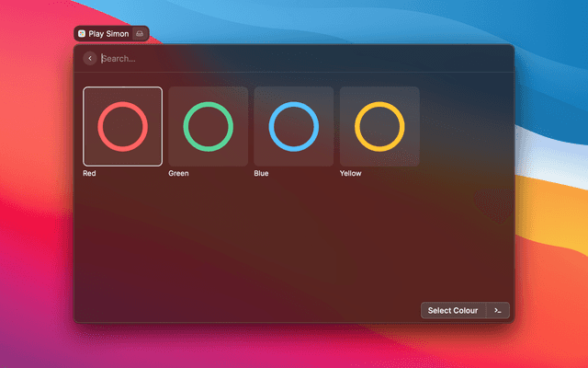
Task: Click the yellow ring icon
Action: tap(379, 127)
